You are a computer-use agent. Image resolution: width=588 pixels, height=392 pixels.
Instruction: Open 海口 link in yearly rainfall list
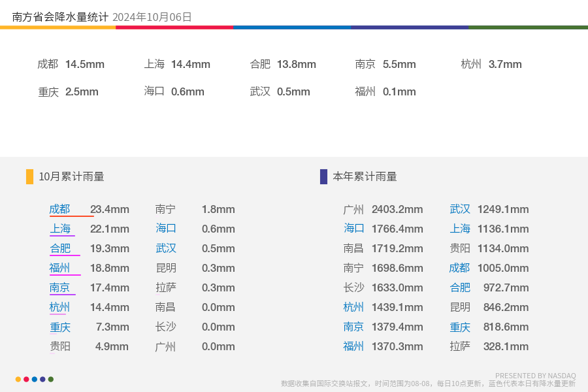[x=353, y=229]
